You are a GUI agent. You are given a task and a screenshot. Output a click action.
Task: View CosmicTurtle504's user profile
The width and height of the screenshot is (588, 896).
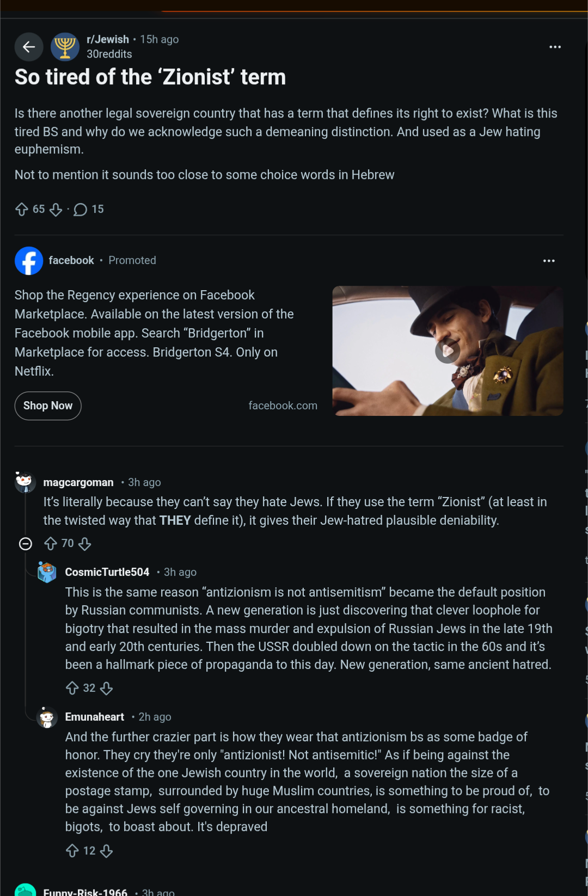[107, 572]
